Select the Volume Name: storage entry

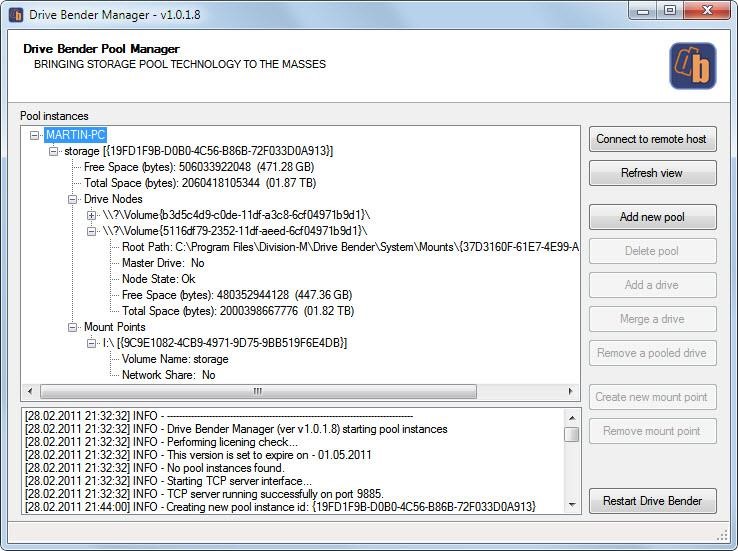pyautogui.click(x=175, y=359)
